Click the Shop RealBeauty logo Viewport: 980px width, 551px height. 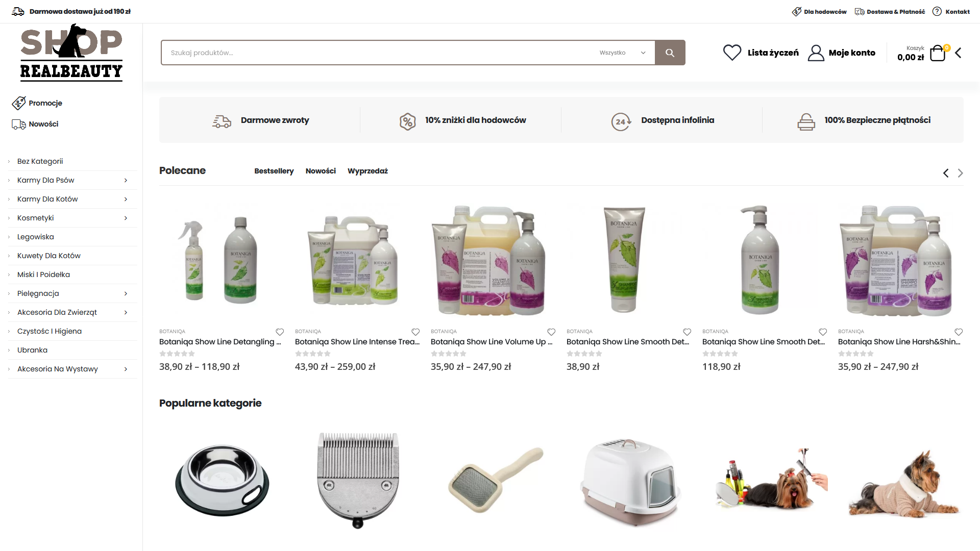tap(71, 53)
